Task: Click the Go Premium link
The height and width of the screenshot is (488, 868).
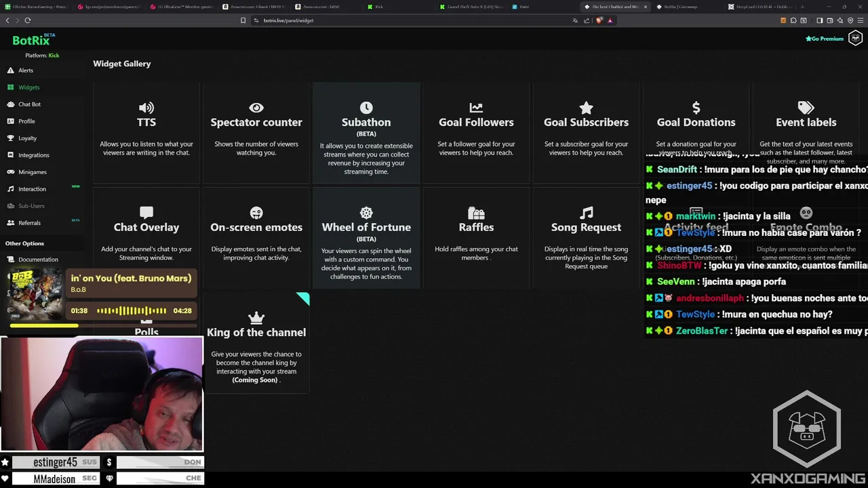Action: 824,39
